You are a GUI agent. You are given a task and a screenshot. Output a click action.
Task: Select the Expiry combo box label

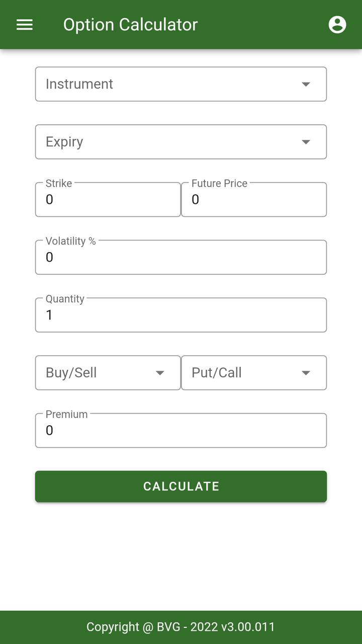tap(64, 142)
